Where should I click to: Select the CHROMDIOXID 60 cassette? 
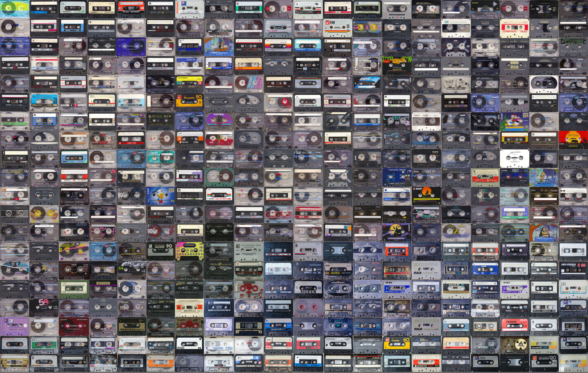485,289
